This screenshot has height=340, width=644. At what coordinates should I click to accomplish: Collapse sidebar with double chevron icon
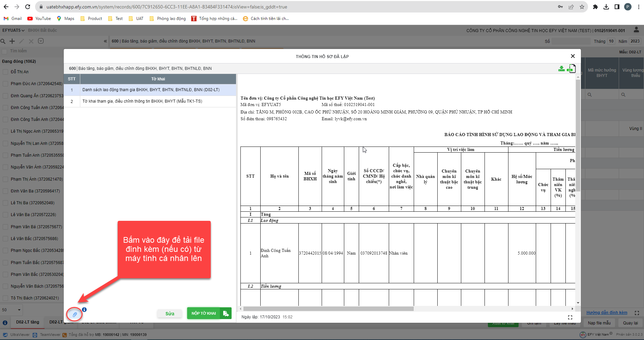[x=105, y=41]
